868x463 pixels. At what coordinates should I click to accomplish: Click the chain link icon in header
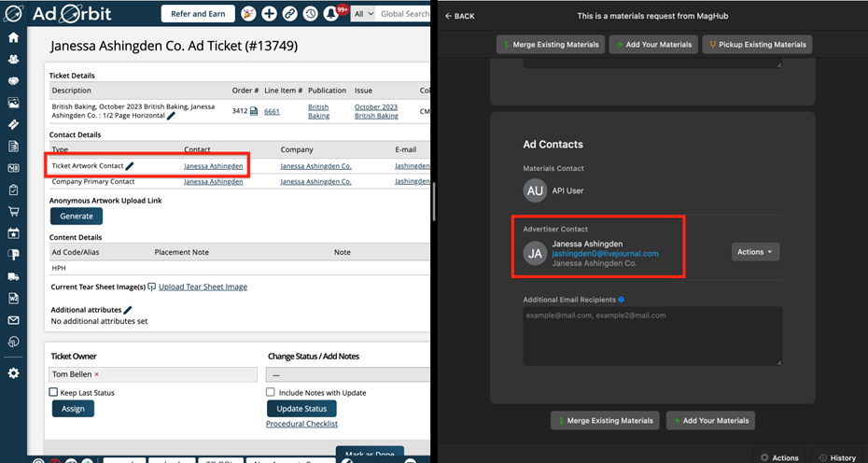pos(289,13)
